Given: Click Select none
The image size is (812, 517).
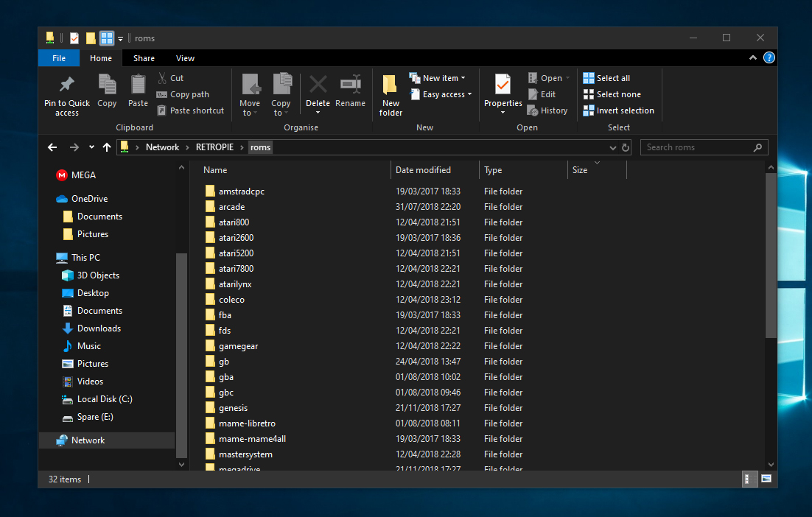Looking at the screenshot, I should 612,94.
